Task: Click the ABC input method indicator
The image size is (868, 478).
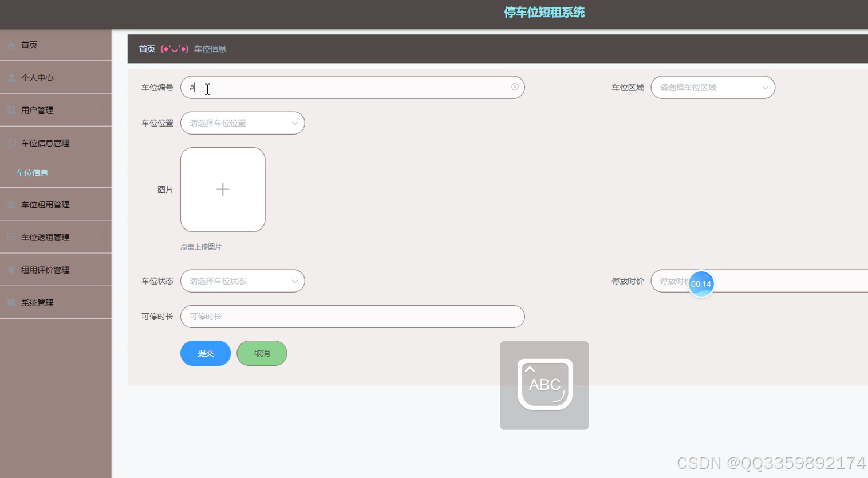Action: coord(545,385)
